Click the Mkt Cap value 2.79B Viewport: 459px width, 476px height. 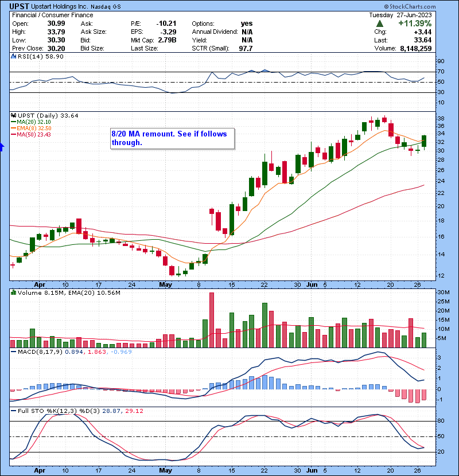pyautogui.click(x=167, y=40)
